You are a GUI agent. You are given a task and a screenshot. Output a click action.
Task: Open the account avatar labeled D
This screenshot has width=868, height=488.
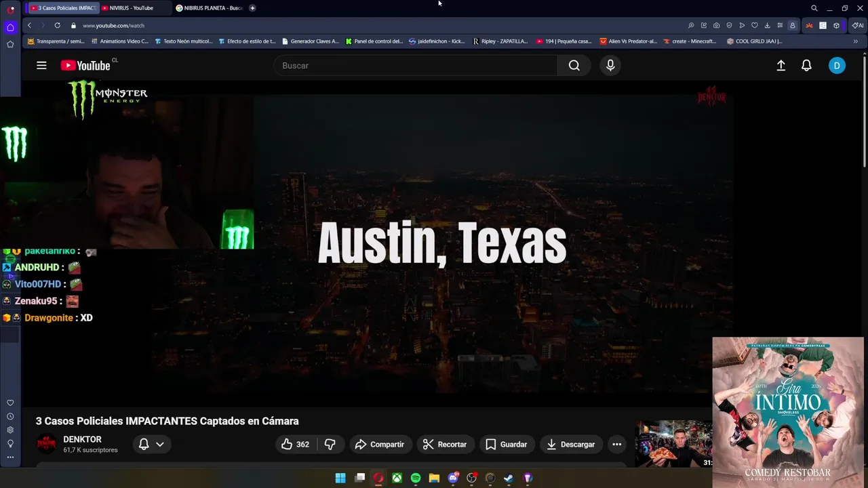(x=837, y=66)
